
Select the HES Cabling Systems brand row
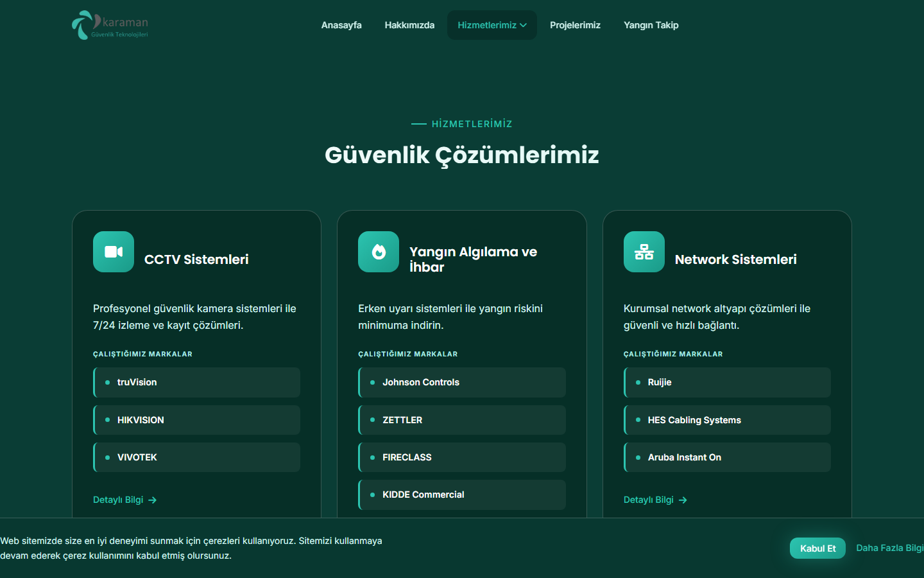pyautogui.click(x=727, y=420)
